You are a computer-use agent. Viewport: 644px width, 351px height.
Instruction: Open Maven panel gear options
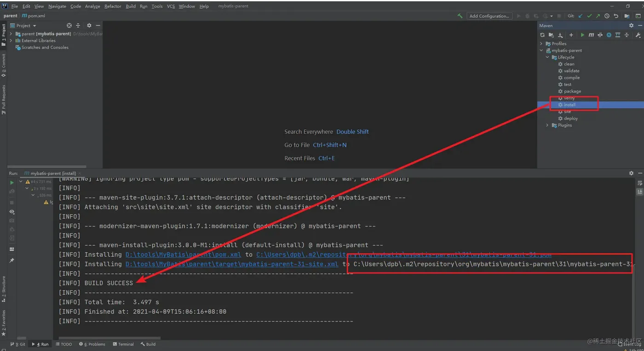(x=631, y=26)
